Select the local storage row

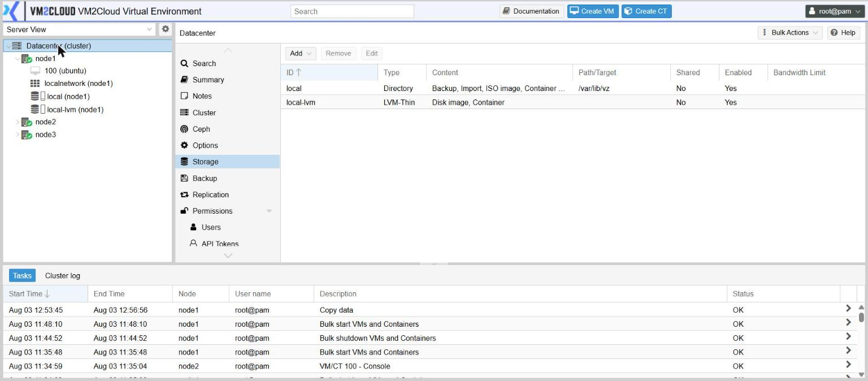coord(572,88)
